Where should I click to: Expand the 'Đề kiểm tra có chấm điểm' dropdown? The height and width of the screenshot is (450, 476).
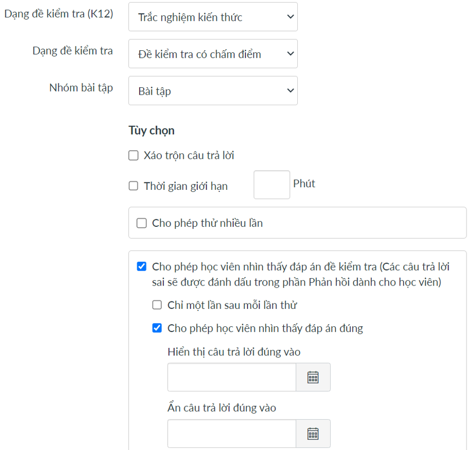pyautogui.click(x=213, y=54)
